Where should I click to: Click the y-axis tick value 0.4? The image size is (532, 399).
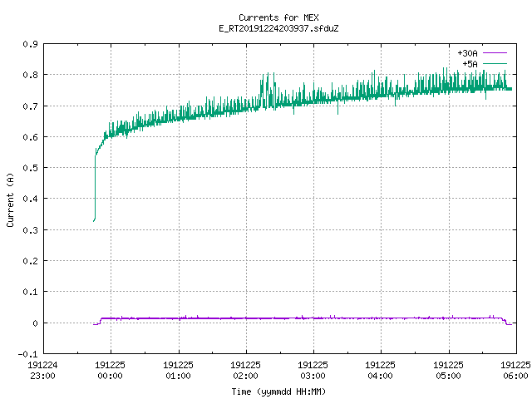[30, 199]
